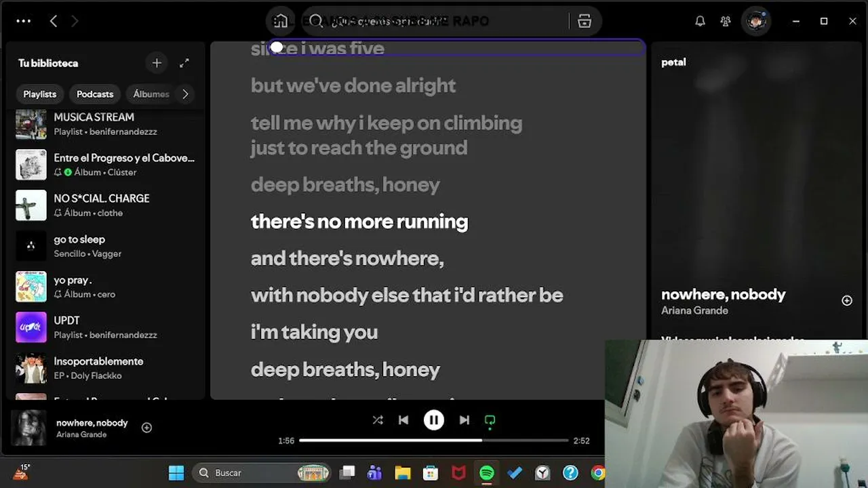Jump to lyric 'tell me why i keep on climbing'
This screenshot has height=488, width=868.
click(x=387, y=123)
